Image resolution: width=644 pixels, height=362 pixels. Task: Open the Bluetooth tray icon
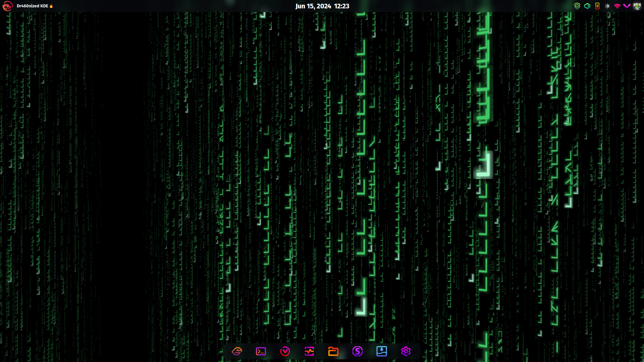pyautogui.click(x=597, y=6)
